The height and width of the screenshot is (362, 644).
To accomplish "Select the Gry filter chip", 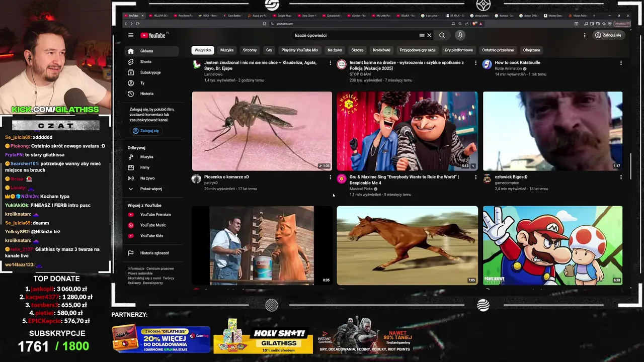I will 269,50.
